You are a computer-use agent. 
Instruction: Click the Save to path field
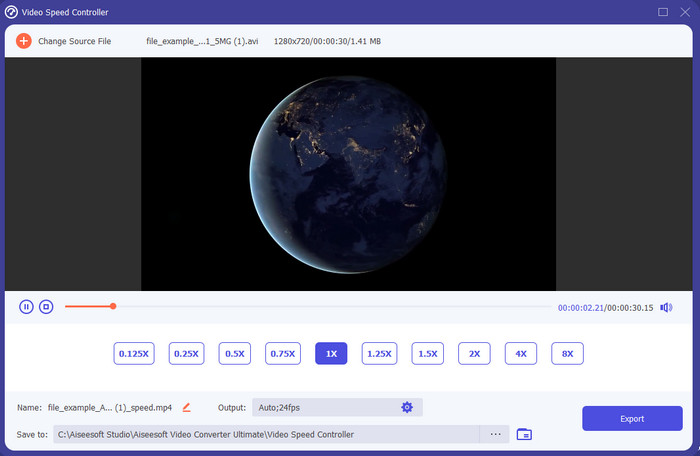[266, 434]
